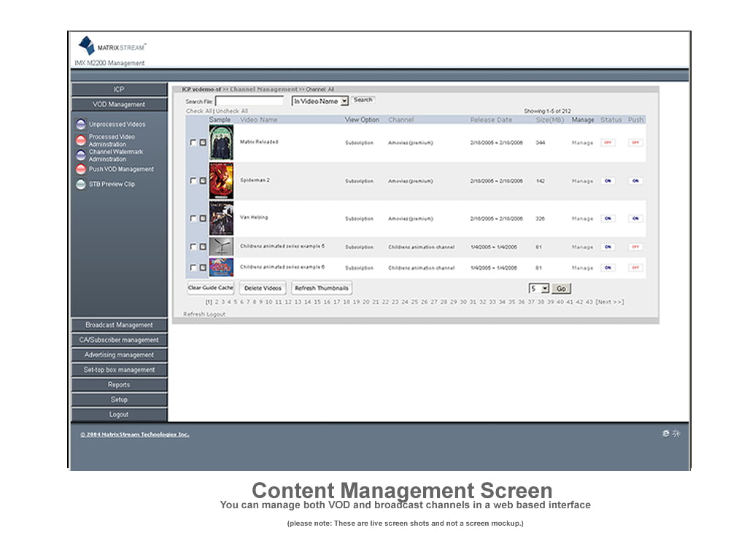
Task: Click the MatrixStream logo
Action: [x=112, y=46]
